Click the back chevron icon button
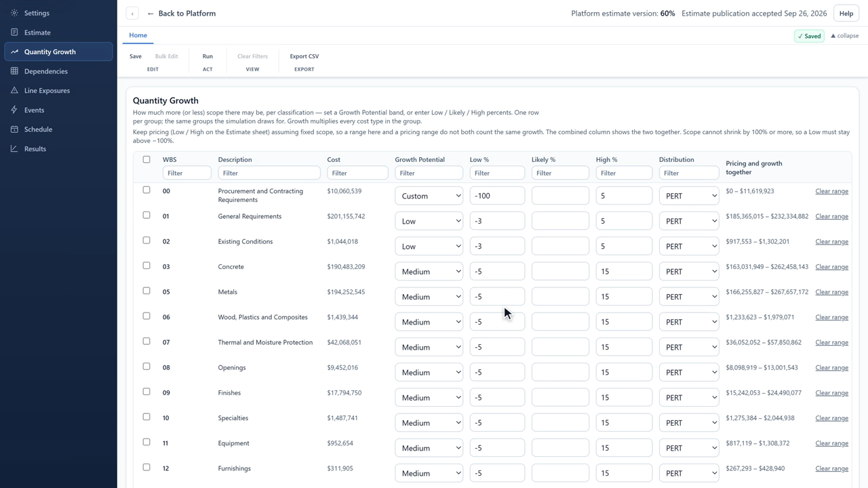868x488 pixels. [x=132, y=14]
